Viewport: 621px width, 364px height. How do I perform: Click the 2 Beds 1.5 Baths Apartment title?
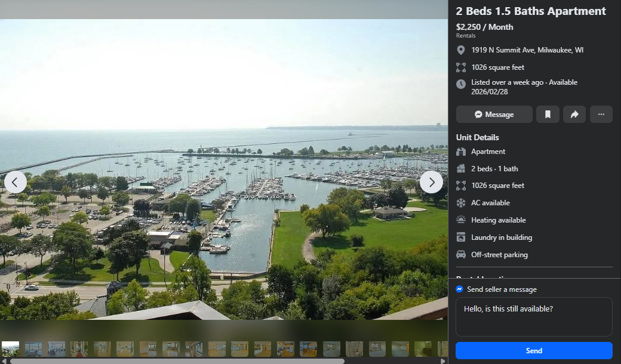click(x=531, y=11)
